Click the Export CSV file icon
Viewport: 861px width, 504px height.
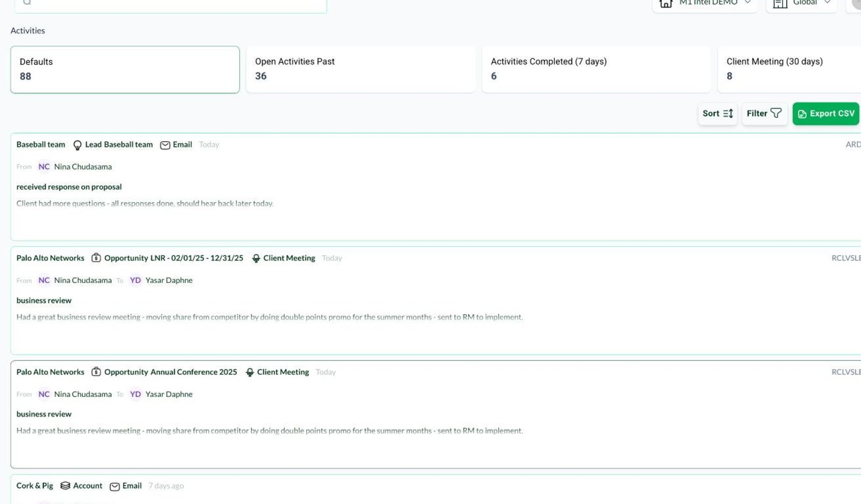802,114
